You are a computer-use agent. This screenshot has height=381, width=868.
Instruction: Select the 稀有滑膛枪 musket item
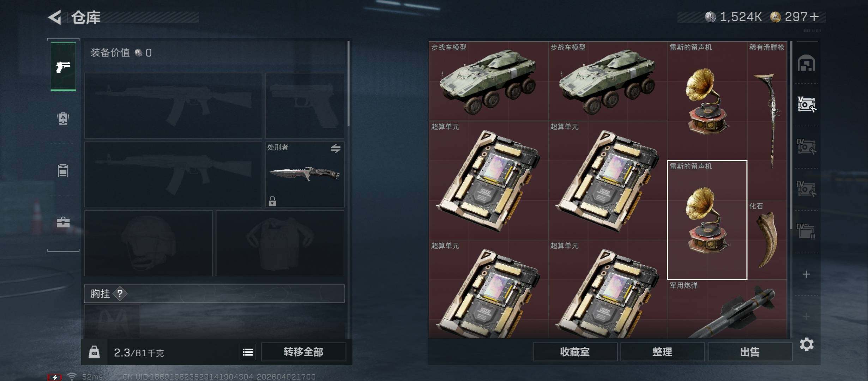tap(767, 121)
